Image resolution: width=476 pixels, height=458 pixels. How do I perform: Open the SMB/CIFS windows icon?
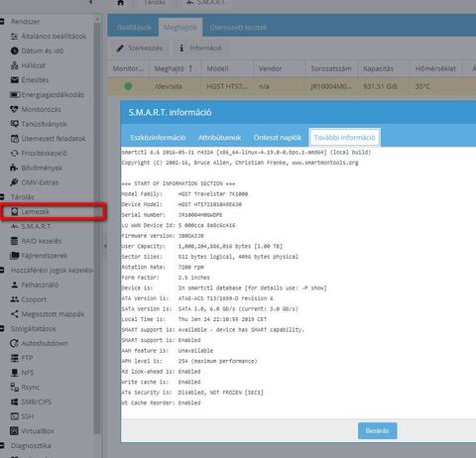pyautogui.click(x=14, y=401)
